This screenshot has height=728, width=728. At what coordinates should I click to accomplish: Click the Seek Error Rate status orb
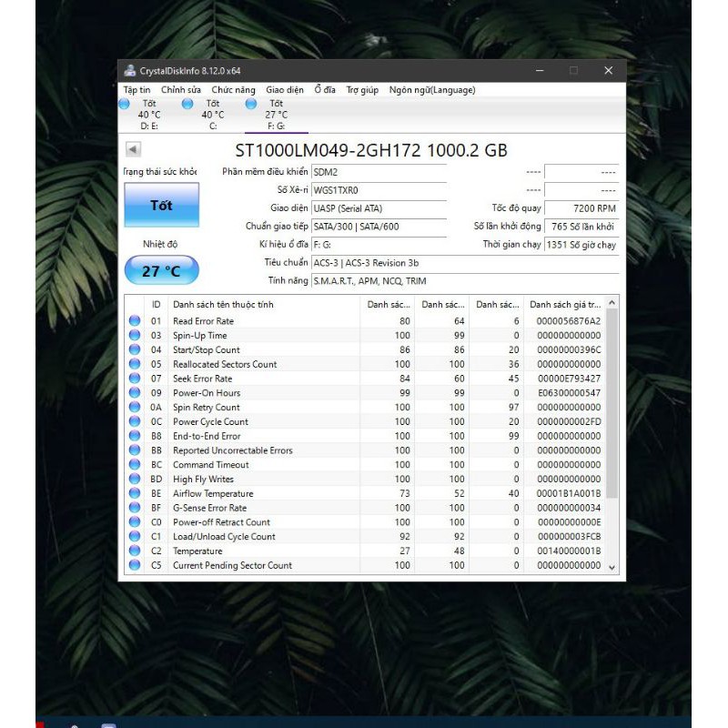(x=135, y=379)
